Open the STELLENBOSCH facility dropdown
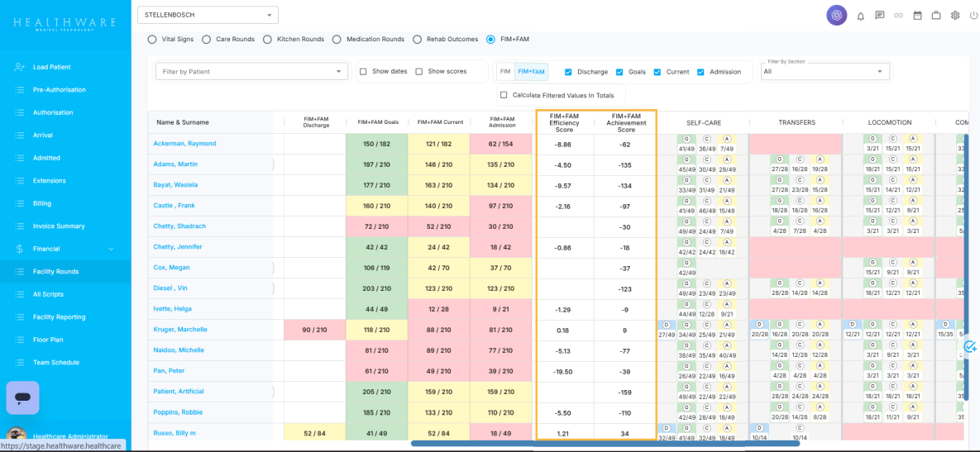 (208, 15)
